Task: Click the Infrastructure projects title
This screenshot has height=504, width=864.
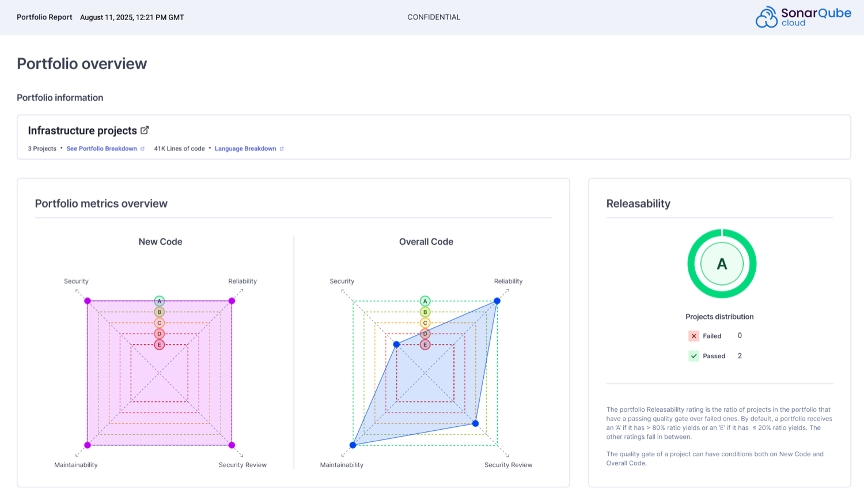Action: pos(83,130)
